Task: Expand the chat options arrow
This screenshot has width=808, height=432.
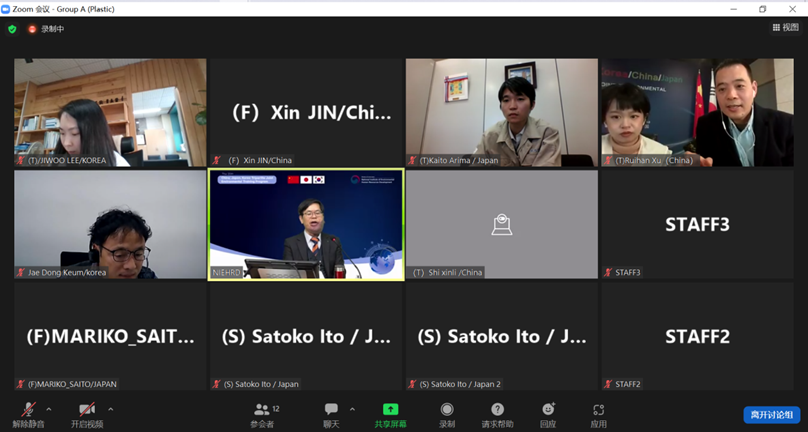Action: tap(352, 408)
